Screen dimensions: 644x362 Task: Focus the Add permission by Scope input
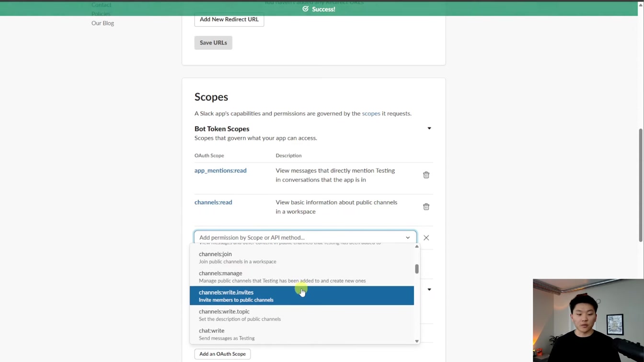pyautogui.click(x=305, y=238)
